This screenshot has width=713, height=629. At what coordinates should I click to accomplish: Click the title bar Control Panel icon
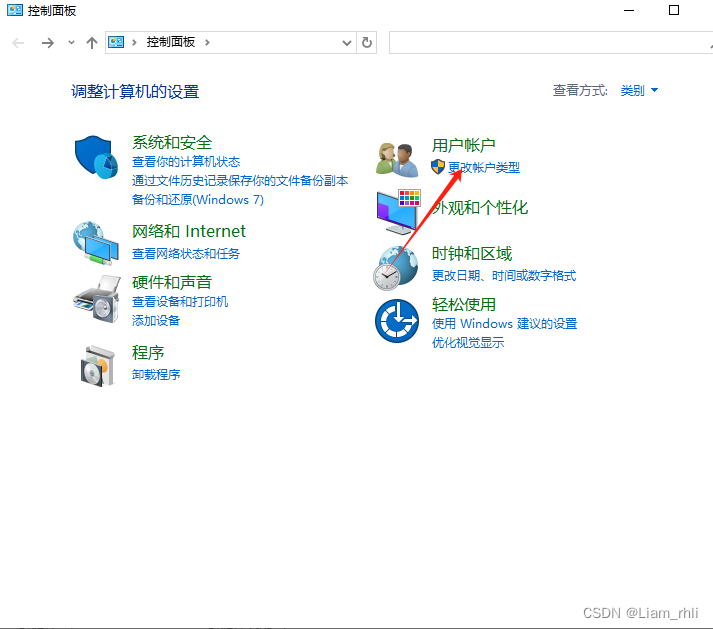click(x=15, y=10)
